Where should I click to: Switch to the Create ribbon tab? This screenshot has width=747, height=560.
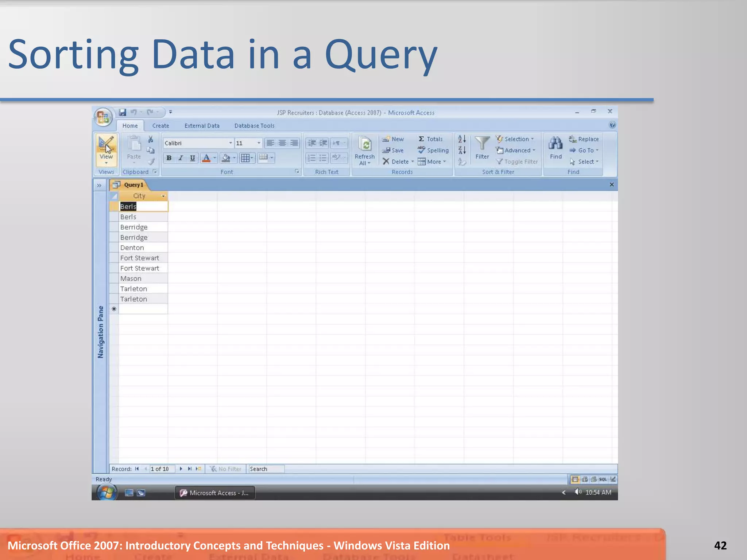click(x=160, y=126)
